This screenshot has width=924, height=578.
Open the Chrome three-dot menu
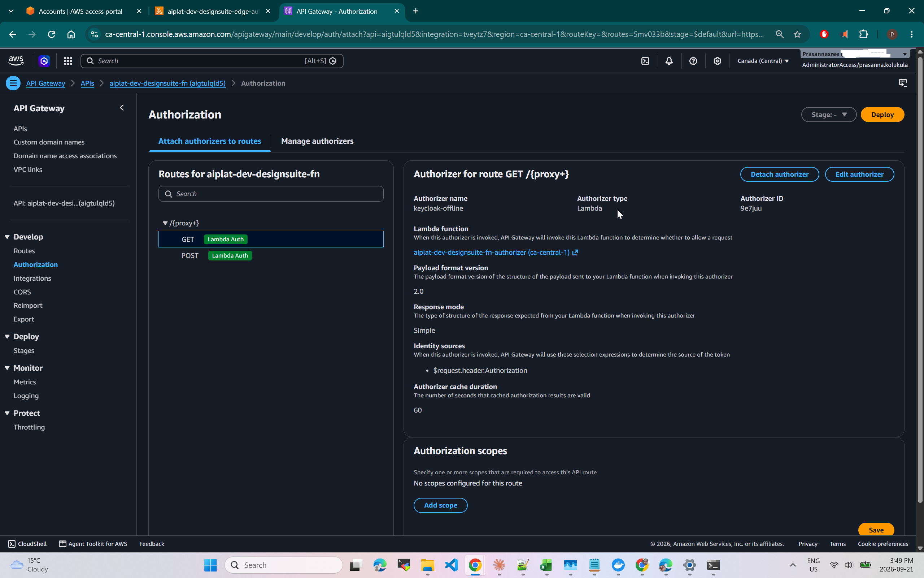pos(912,34)
